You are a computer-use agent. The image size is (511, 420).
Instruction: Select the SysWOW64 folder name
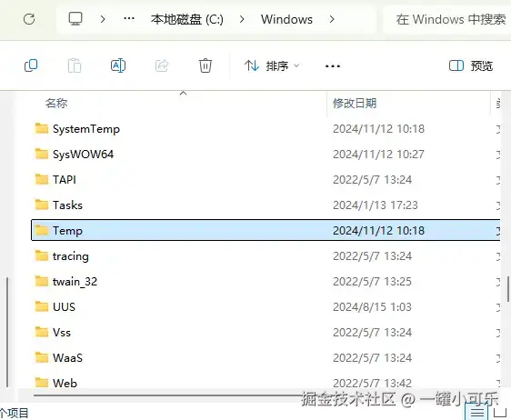tap(83, 155)
